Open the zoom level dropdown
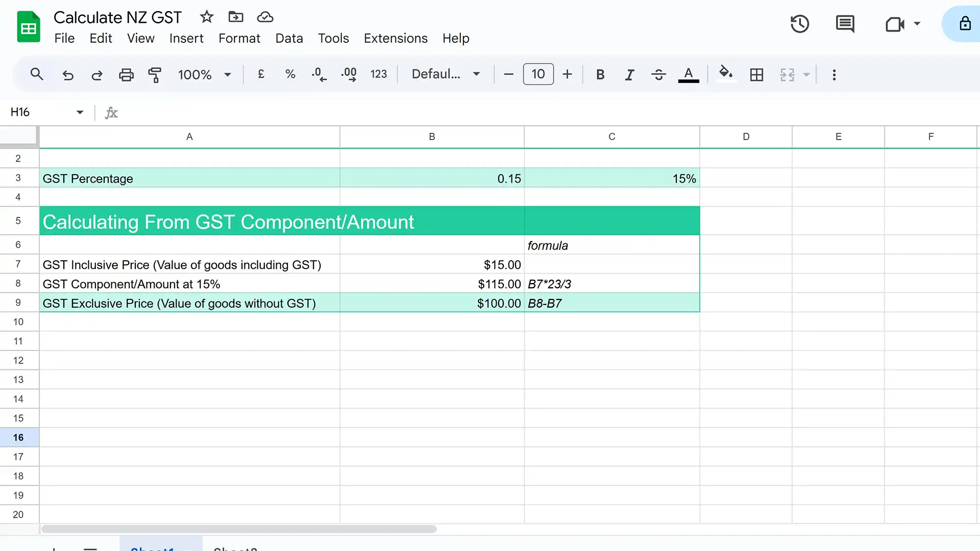The height and width of the screenshot is (551, 980). 205,75
